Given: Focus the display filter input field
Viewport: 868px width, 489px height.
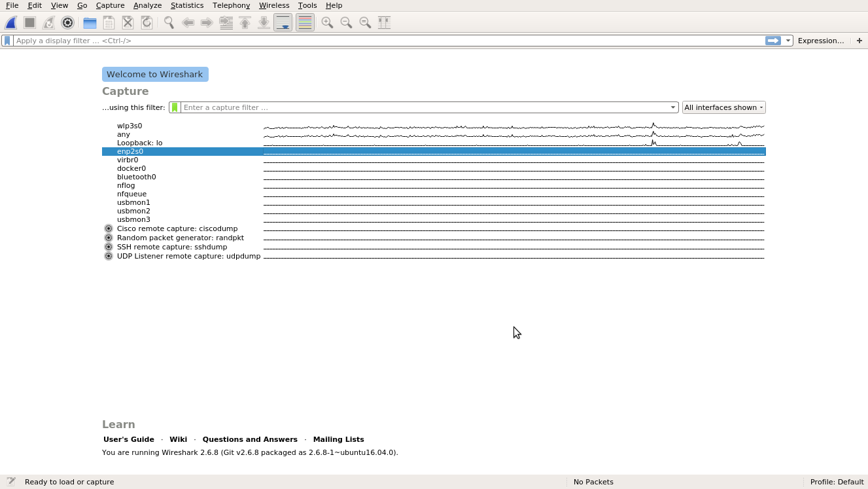Looking at the screenshot, I should coord(389,41).
